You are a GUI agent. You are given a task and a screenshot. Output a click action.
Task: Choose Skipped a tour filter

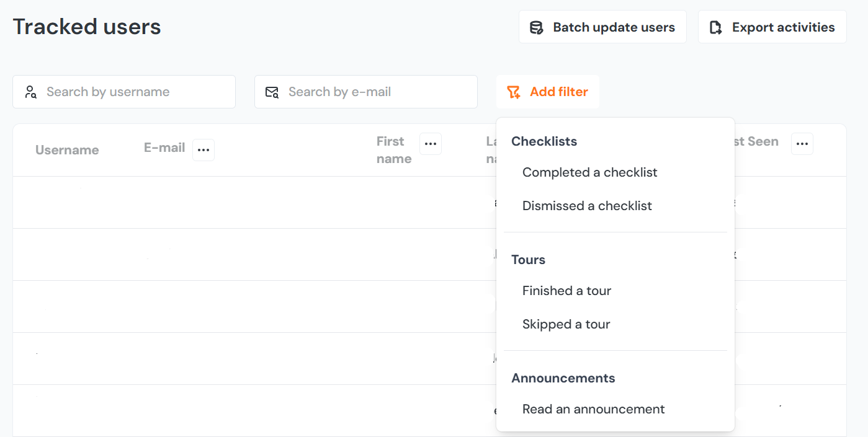click(x=566, y=324)
